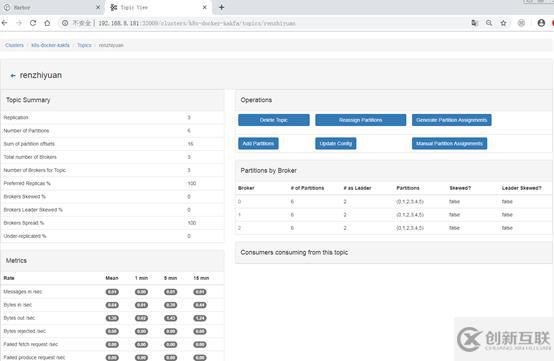
Task: Open the Clusters breadcrumb link
Action: tap(14, 45)
